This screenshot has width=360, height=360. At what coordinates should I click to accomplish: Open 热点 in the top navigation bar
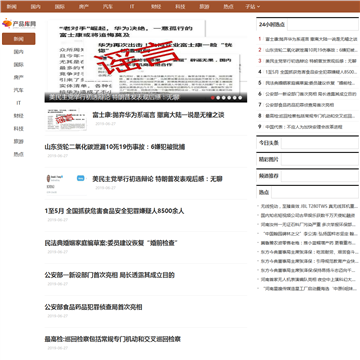tap(228, 6)
